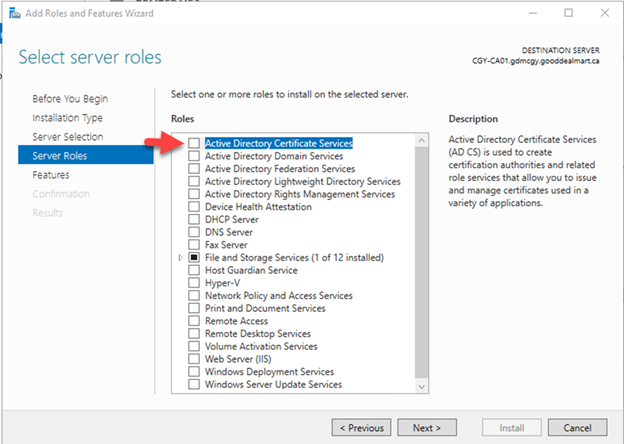This screenshot has height=444, width=624.
Task: Tick the Web Server (IIS) checkbox
Action: [194, 359]
